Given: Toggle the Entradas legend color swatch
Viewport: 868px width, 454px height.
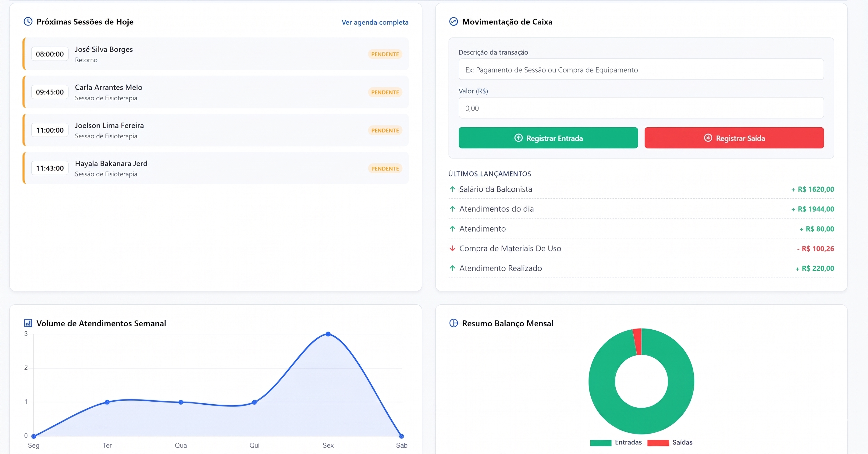Looking at the screenshot, I should pyautogui.click(x=600, y=442).
